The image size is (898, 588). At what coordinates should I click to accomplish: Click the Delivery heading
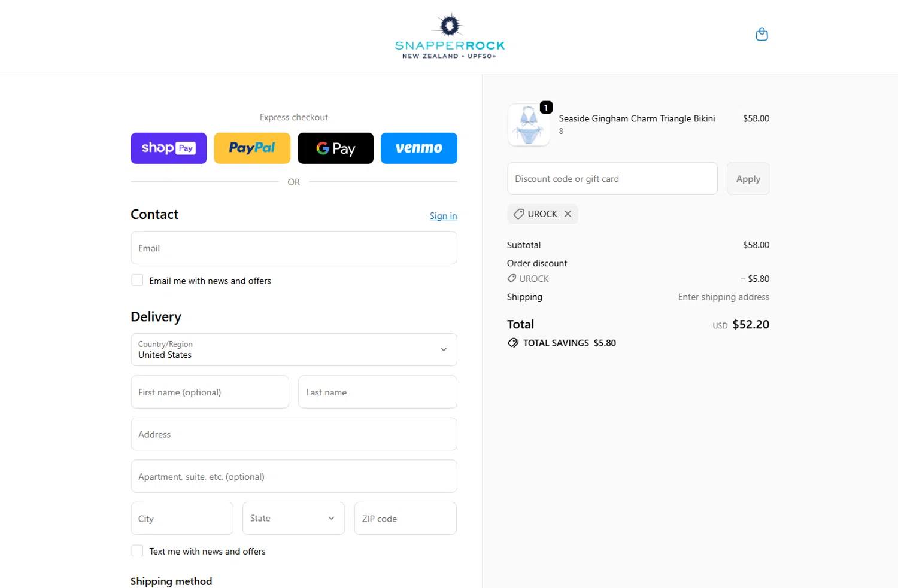[156, 316]
